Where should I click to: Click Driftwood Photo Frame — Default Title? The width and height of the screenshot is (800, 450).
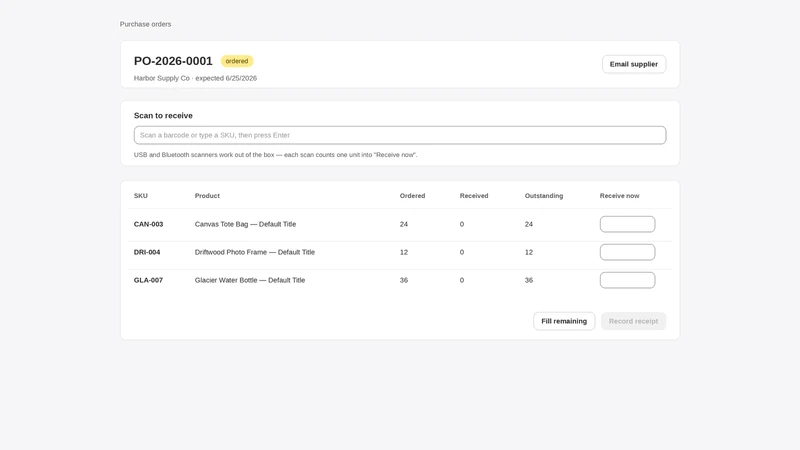tap(255, 252)
